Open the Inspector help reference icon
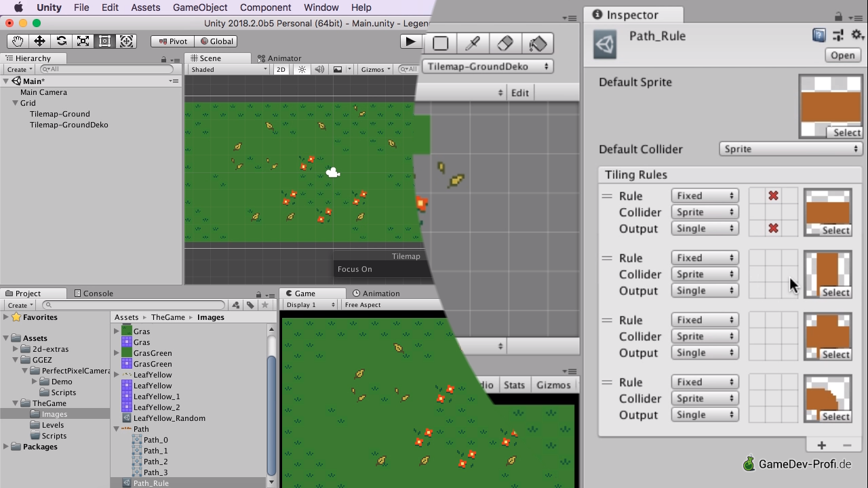The image size is (868, 488). click(819, 35)
